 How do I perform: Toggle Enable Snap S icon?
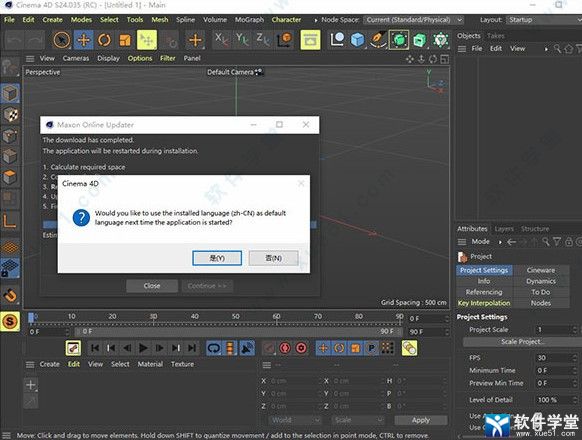10,321
